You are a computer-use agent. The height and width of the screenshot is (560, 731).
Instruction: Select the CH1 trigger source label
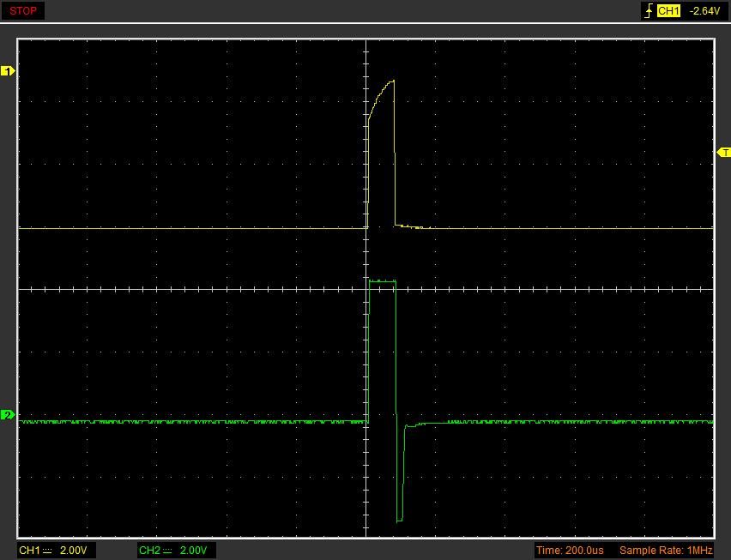[x=668, y=11]
